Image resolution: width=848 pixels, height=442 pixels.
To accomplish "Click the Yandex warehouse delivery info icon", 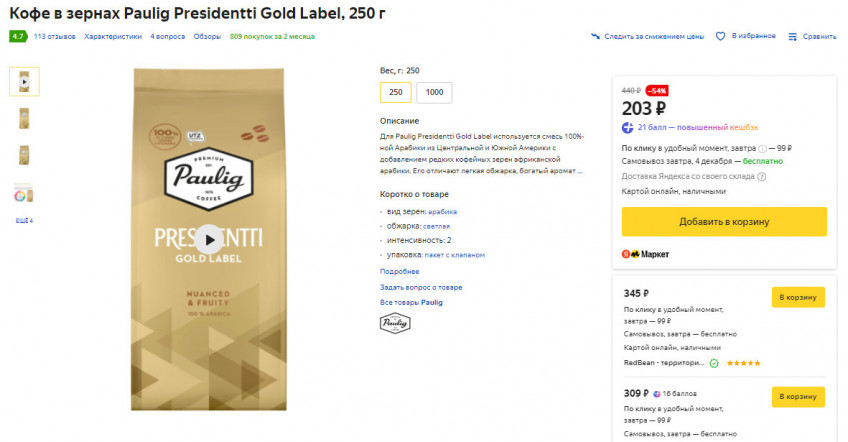I will (762, 176).
